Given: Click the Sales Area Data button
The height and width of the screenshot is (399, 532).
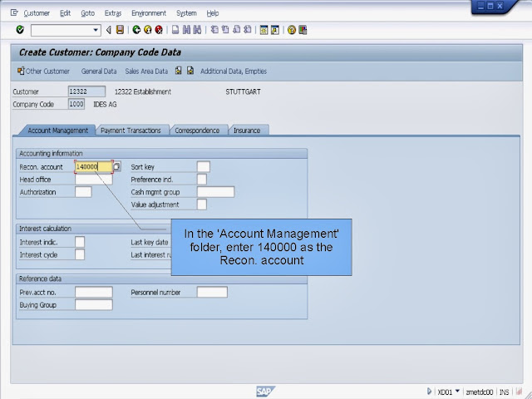Looking at the screenshot, I should [146, 71].
